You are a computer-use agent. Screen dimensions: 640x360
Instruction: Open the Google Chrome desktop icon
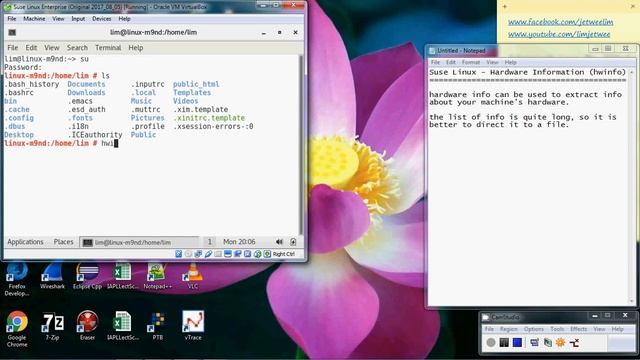click(x=17, y=329)
